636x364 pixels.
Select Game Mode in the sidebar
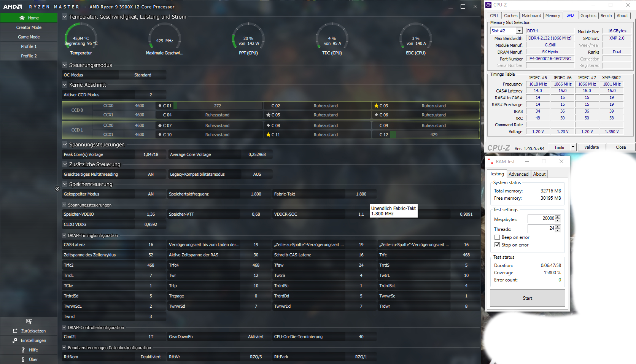(29, 37)
